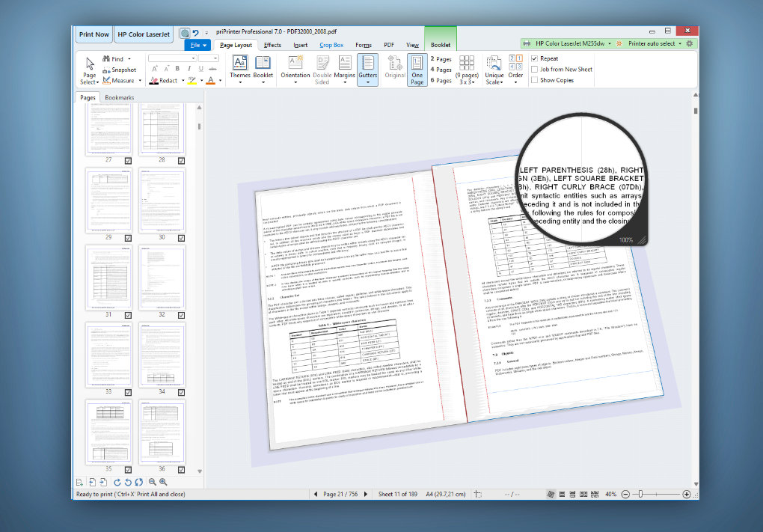Select the 4 Pages layout option

point(441,70)
